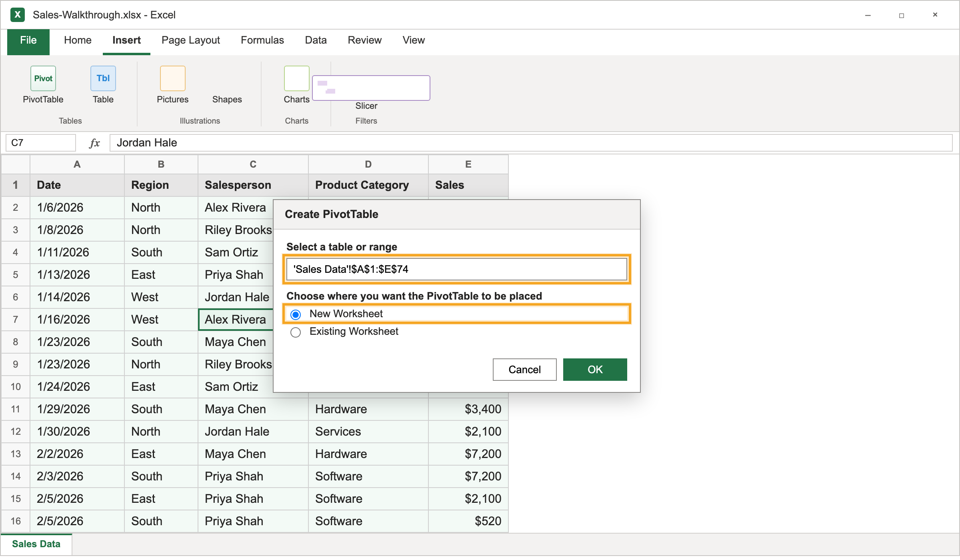Click the formula bar showing Jordan Hale

point(531,143)
